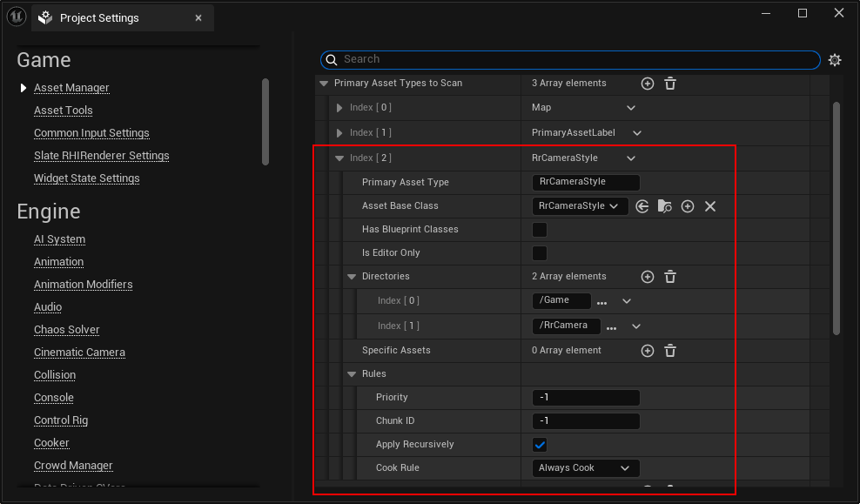The width and height of the screenshot is (860, 504).
Task: Create new class for Asset Base Class
Action: click(688, 206)
